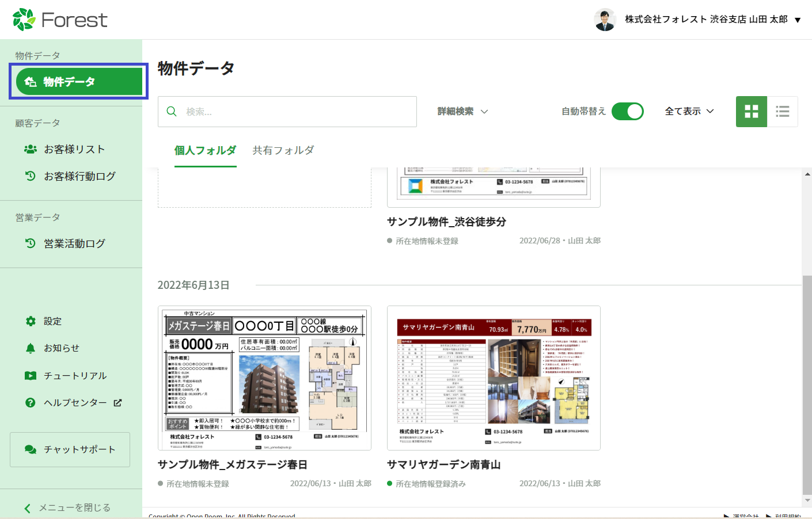Open 設定 gear in the sidebar
This screenshot has height=519, width=812.
52,321
